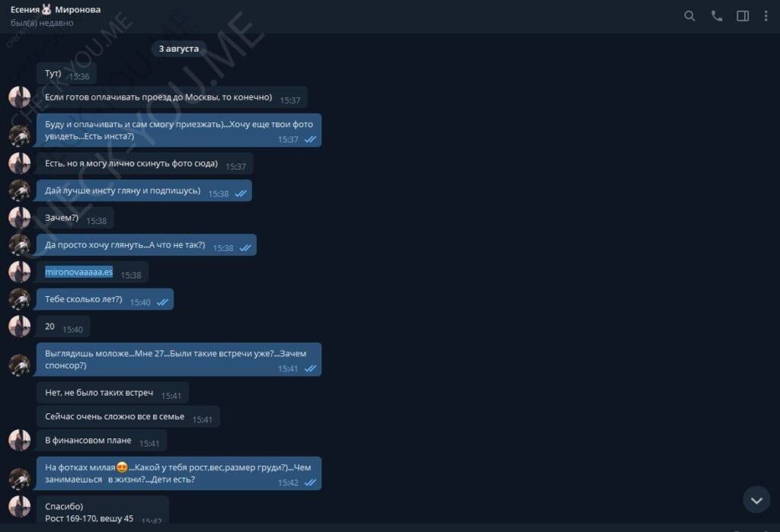Click the 3 августа date badge
This screenshot has height=532, width=780.
pos(178,49)
